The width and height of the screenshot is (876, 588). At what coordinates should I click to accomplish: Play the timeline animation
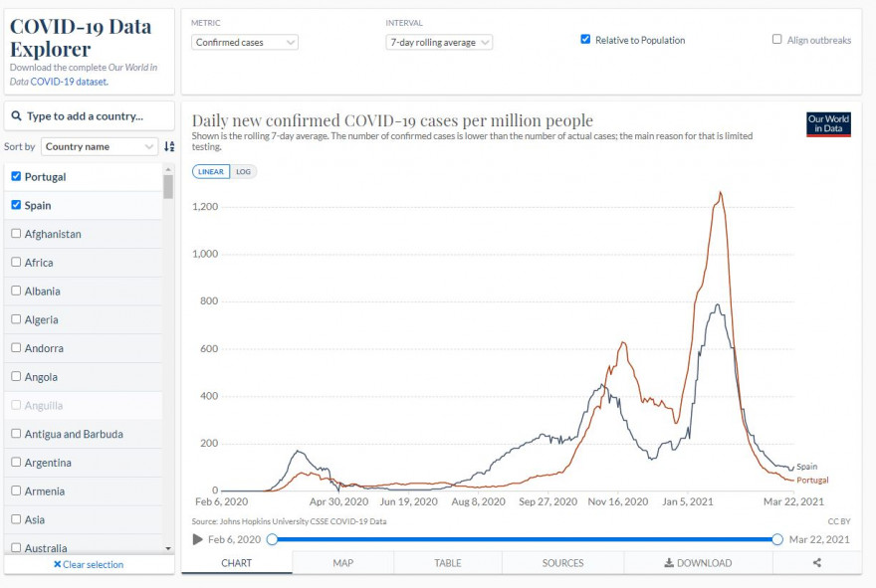click(x=197, y=539)
